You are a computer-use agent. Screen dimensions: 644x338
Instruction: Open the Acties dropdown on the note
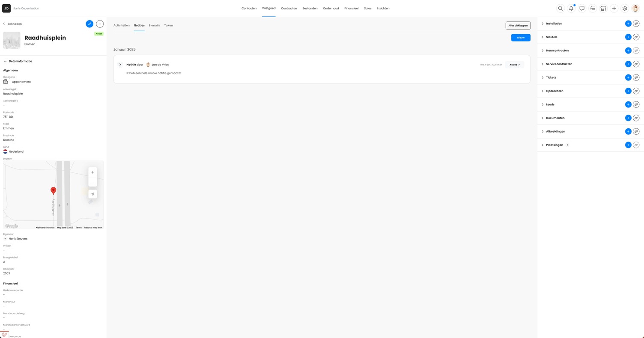coord(514,65)
